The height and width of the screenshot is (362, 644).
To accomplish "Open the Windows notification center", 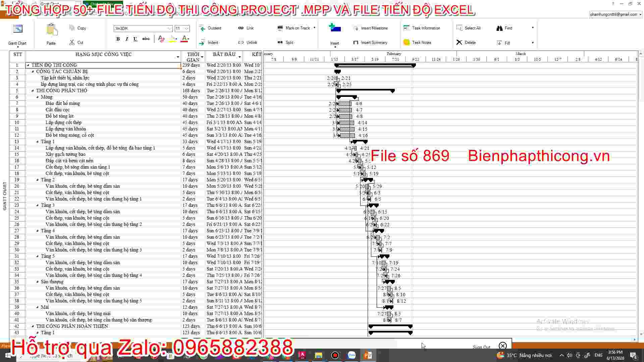I will (x=633, y=355).
